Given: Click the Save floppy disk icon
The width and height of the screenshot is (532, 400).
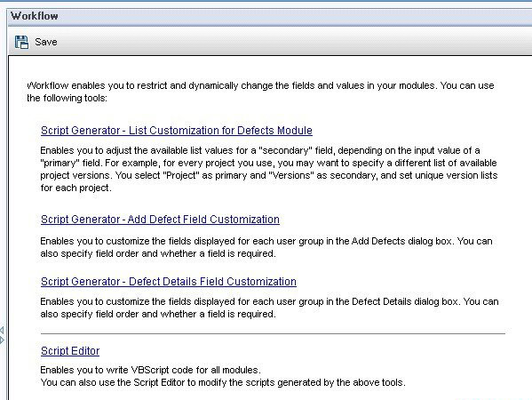Looking at the screenshot, I should (x=21, y=42).
